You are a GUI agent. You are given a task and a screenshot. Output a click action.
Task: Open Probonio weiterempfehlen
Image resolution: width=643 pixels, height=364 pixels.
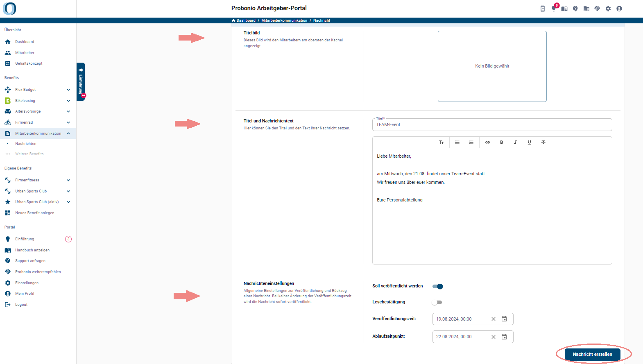38,272
